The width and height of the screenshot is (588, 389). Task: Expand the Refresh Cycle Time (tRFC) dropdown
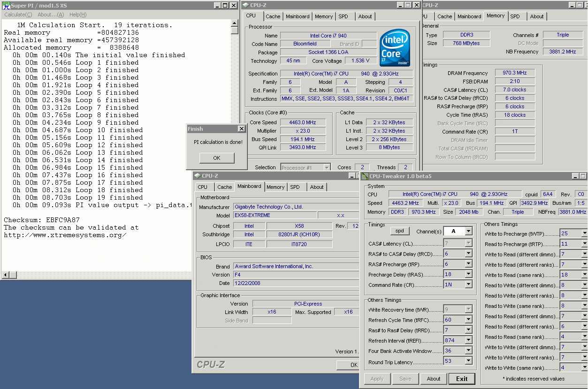coord(468,320)
